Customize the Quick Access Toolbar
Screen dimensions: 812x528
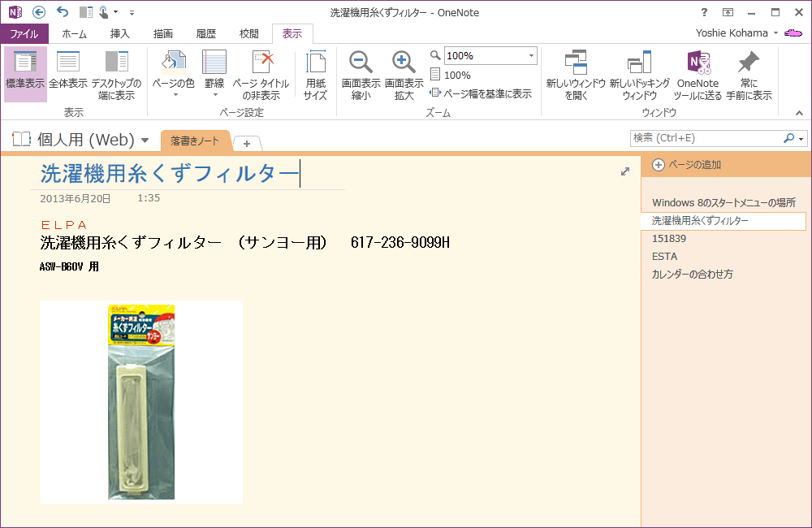tap(132, 12)
